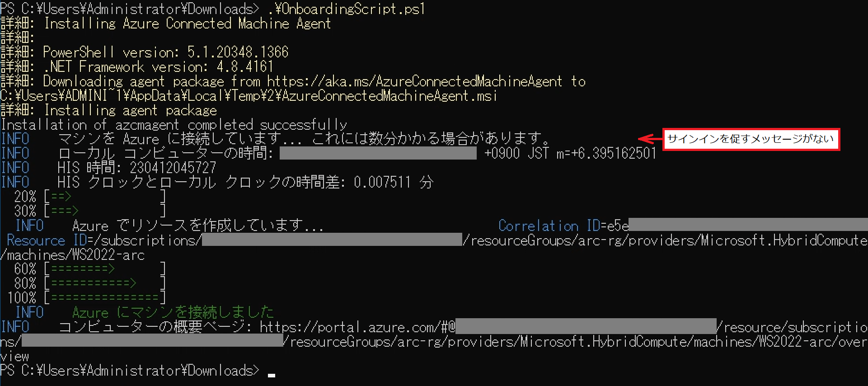Click the HIS 時間 timestamp value
868x386 pixels.
(x=173, y=168)
